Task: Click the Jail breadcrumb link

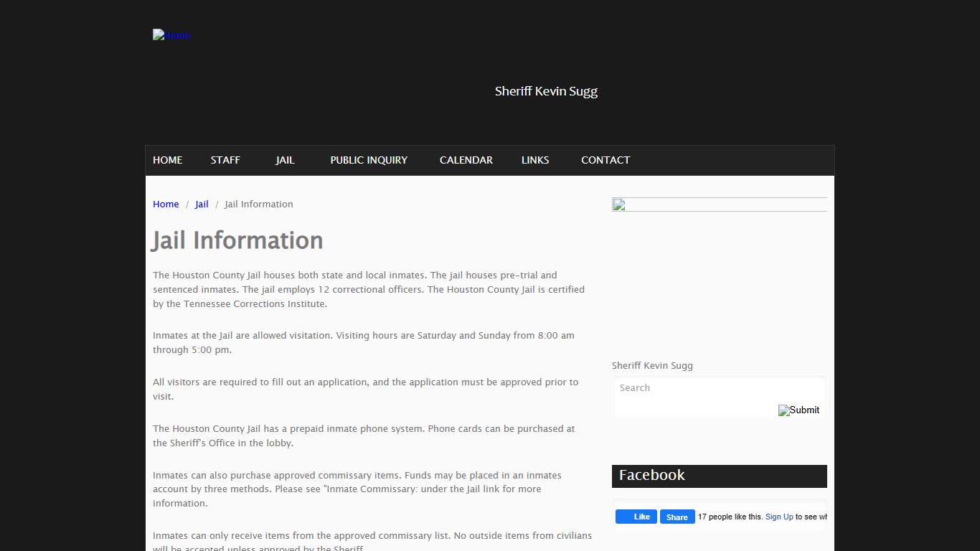Action: coord(202,204)
